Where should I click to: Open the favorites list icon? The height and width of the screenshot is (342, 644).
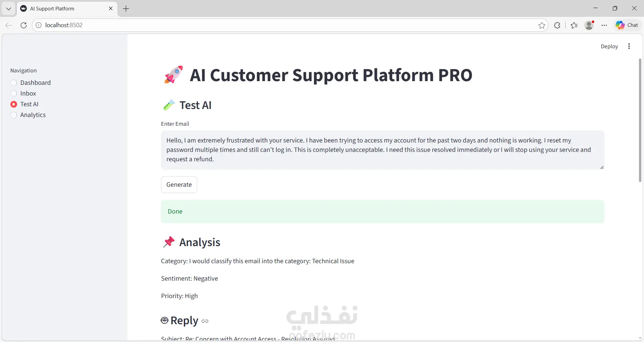point(574,25)
